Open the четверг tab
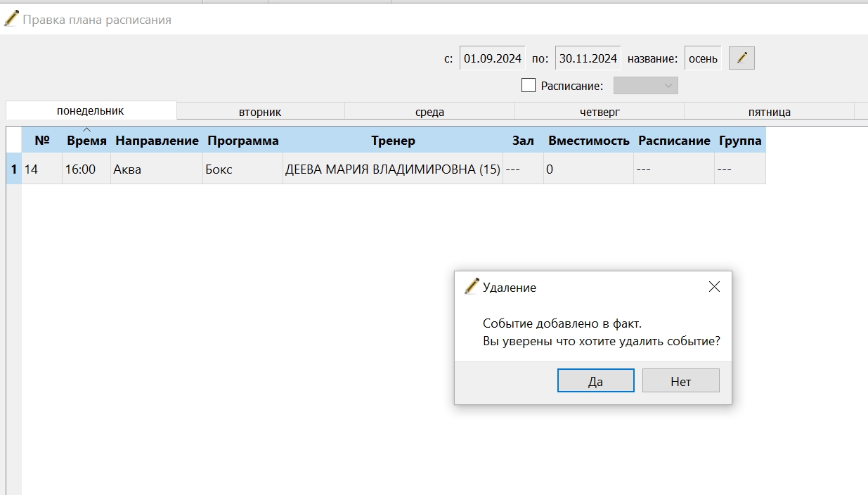This screenshot has height=495, width=868. click(x=600, y=111)
